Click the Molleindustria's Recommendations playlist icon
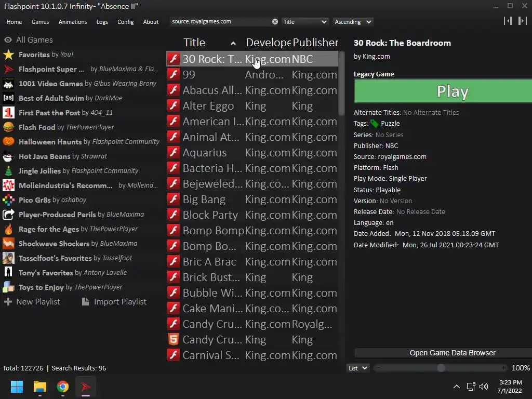The image size is (532, 399). point(8,185)
